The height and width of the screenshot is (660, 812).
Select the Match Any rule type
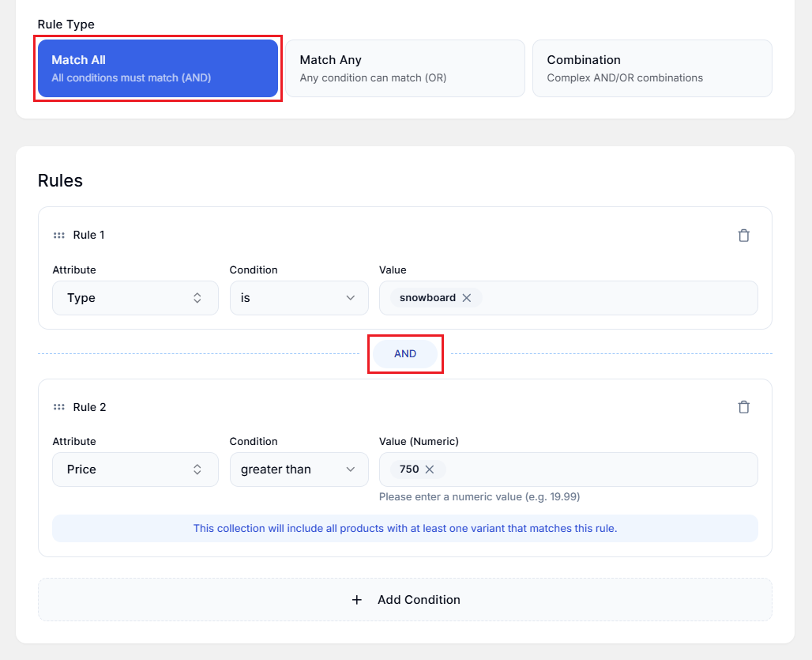click(x=405, y=68)
